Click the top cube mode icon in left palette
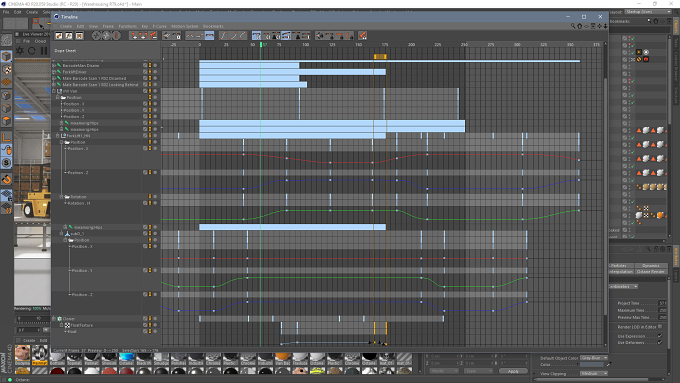 [x=7, y=56]
